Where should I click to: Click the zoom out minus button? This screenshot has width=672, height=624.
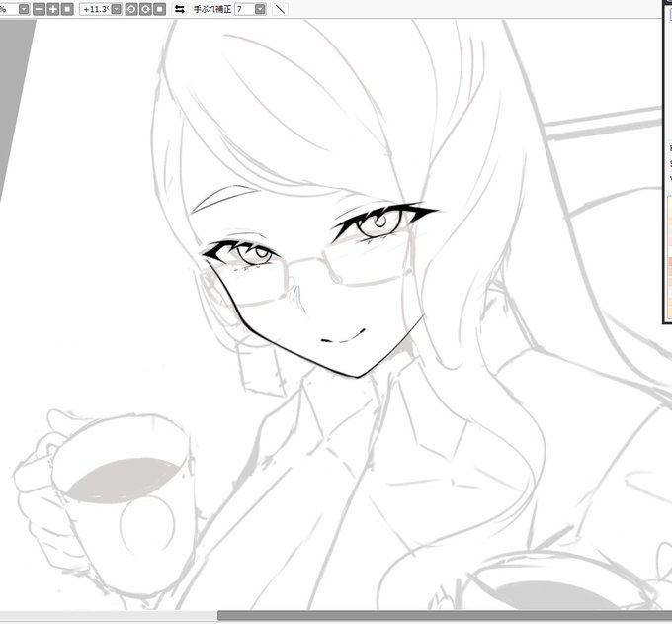(39, 9)
